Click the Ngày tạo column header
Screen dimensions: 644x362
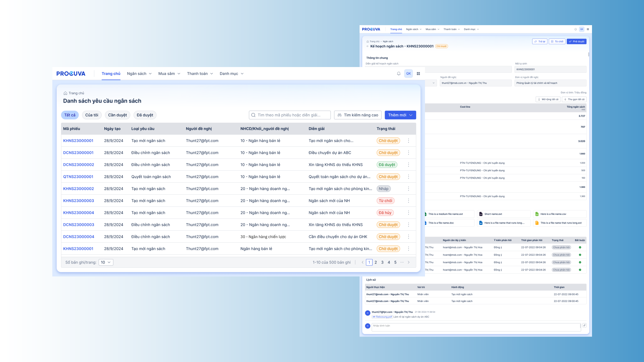pos(112,129)
